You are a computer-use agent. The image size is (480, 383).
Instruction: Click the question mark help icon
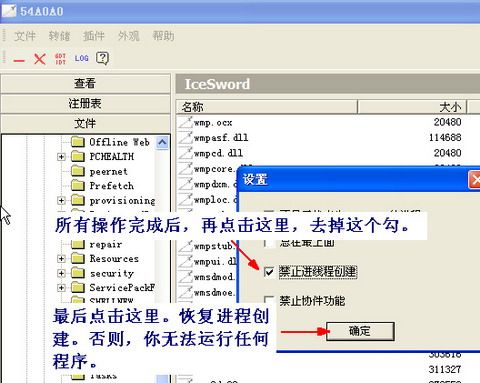102,59
